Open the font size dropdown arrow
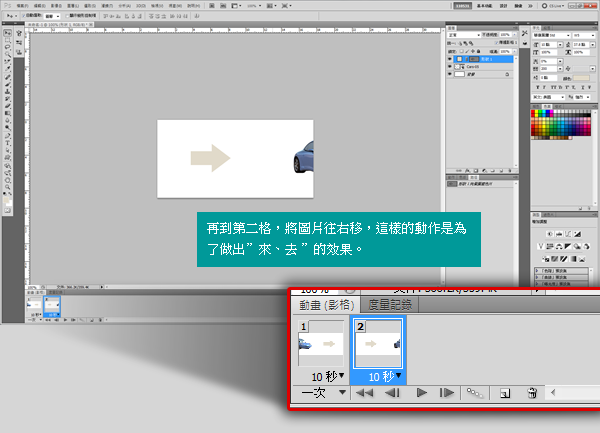600x433 pixels. pyautogui.click(x=561, y=45)
